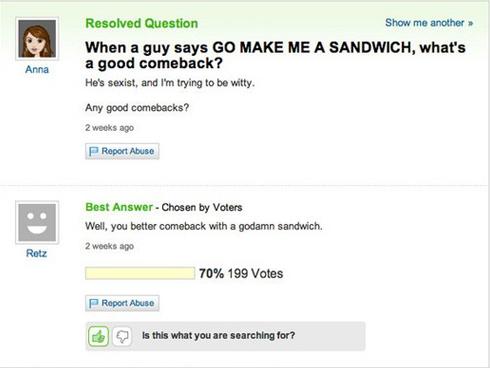Open Retz's profile name link
The width and height of the screenshot is (490, 368).
point(37,253)
